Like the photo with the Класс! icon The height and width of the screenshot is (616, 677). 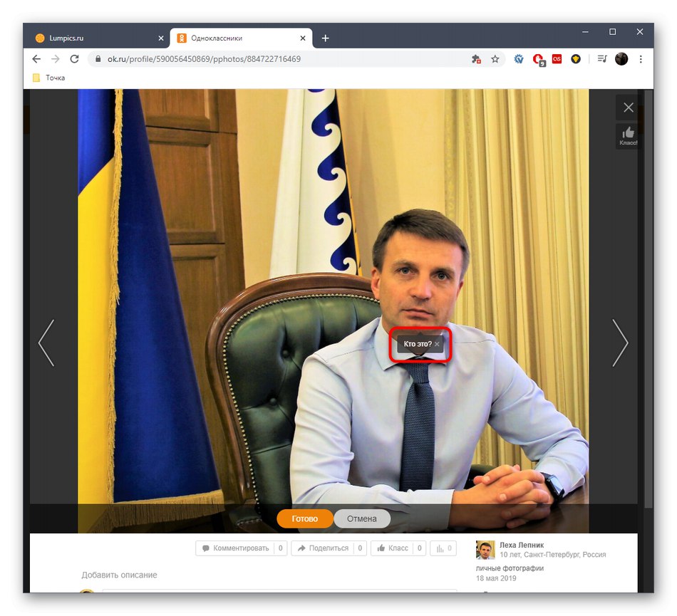pos(628,136)
